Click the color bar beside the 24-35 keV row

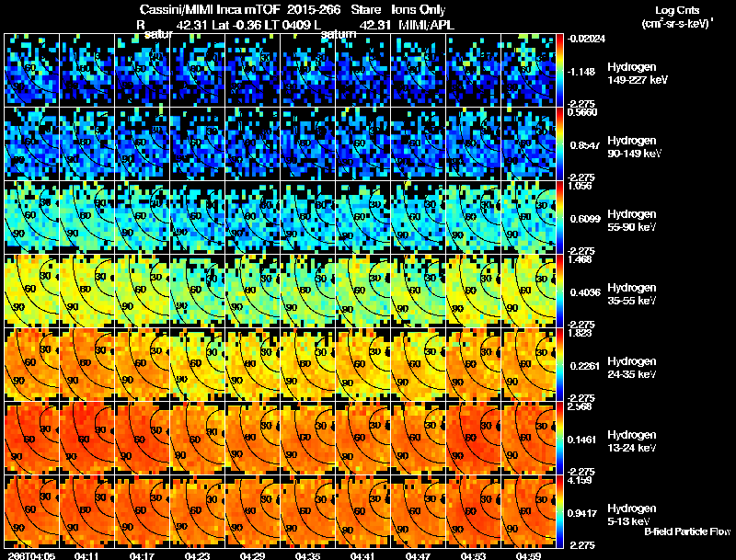(559, 365)
